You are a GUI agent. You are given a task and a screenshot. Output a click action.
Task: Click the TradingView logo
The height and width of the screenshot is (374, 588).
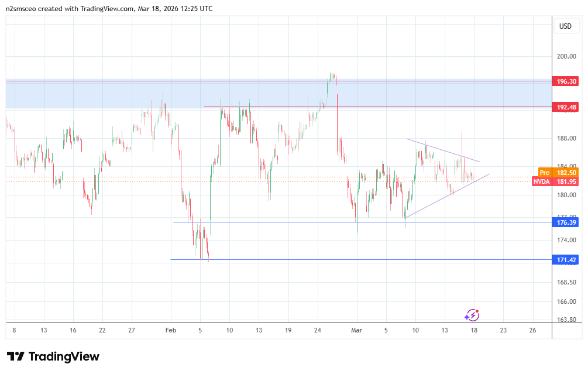pyautogui.click(x=53, y=356)
